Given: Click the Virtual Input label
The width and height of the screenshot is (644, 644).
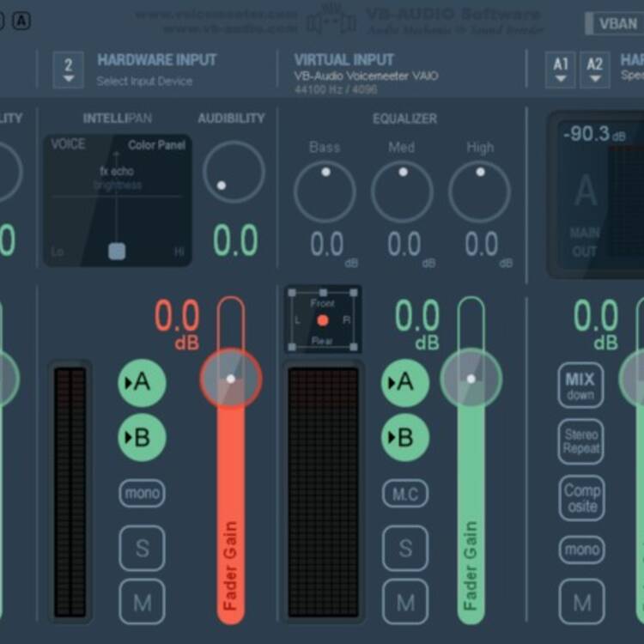Looking at the screenshot, I should point(343,60).
